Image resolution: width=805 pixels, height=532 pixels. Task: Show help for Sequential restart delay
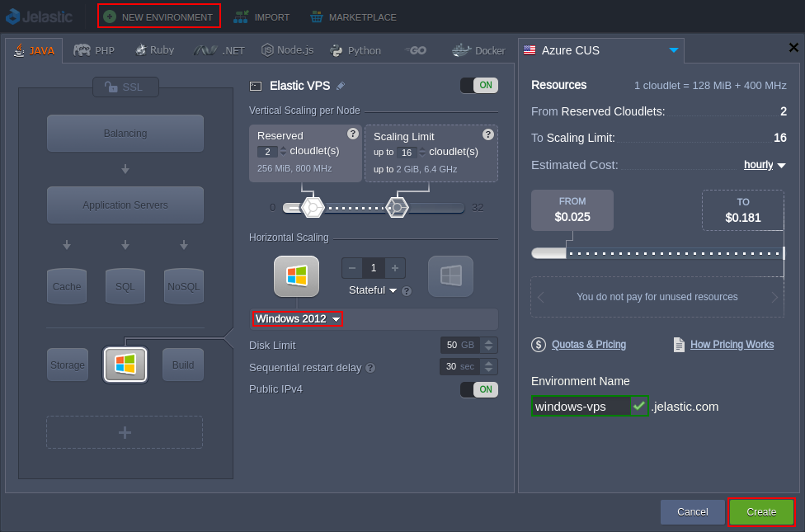[370, 368]
